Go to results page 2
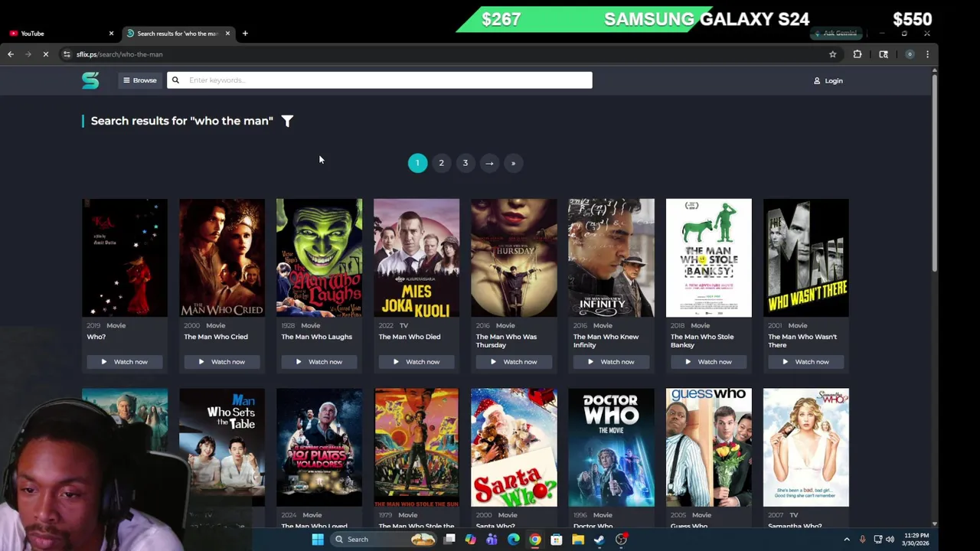Viewport: 980px width, 551px height. [x=441, y=163]
